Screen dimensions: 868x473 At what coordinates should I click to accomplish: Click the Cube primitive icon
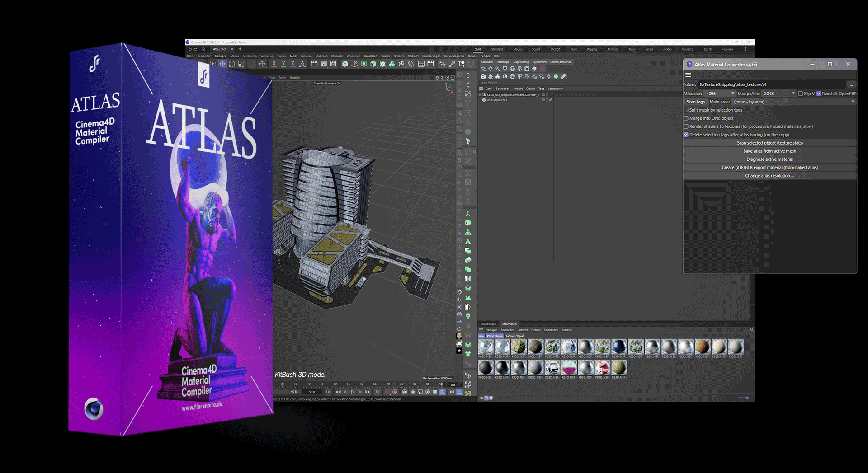point(345,64)
